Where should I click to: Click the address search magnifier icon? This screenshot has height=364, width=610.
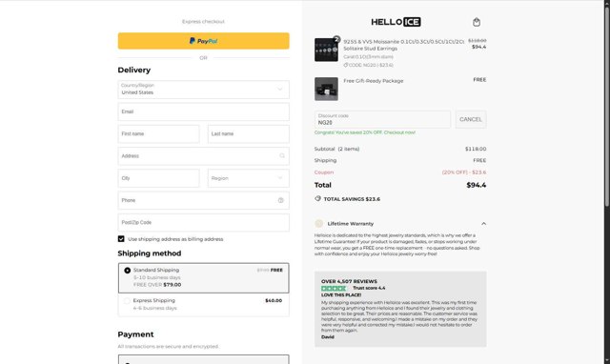[x=282, y=156]
